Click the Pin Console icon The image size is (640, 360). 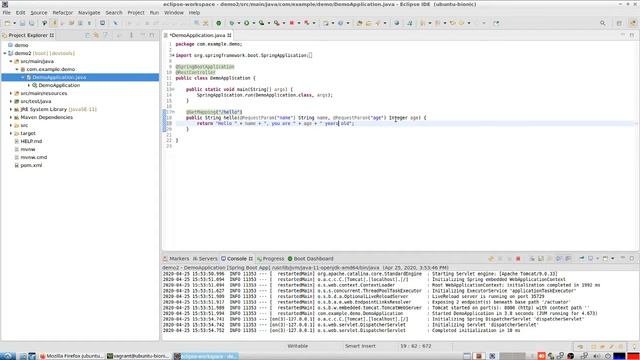click(582, 259)
